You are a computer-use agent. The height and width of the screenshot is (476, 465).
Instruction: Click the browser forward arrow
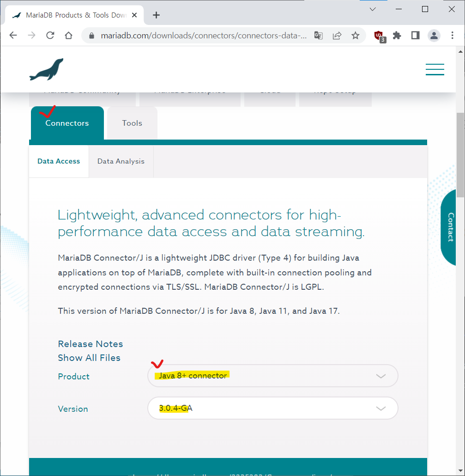[31, 35]
